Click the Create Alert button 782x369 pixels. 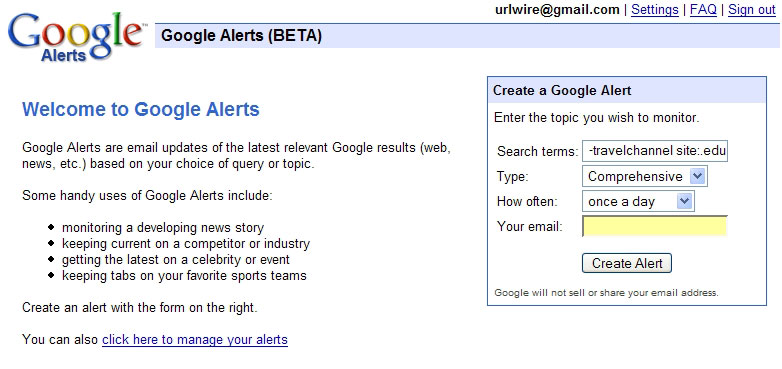pyautogui.click(x=626, y=263)
